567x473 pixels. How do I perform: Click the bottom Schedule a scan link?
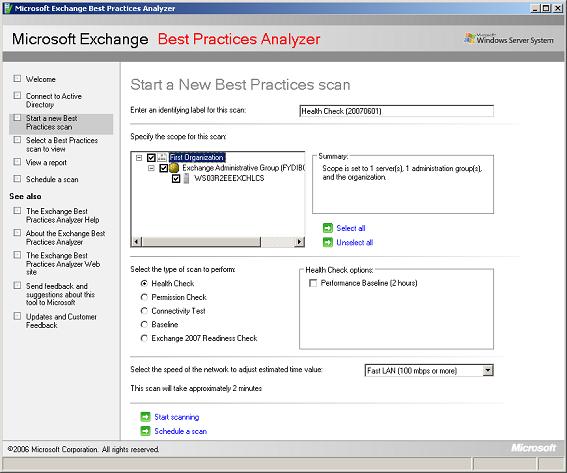tap(180, 431)
